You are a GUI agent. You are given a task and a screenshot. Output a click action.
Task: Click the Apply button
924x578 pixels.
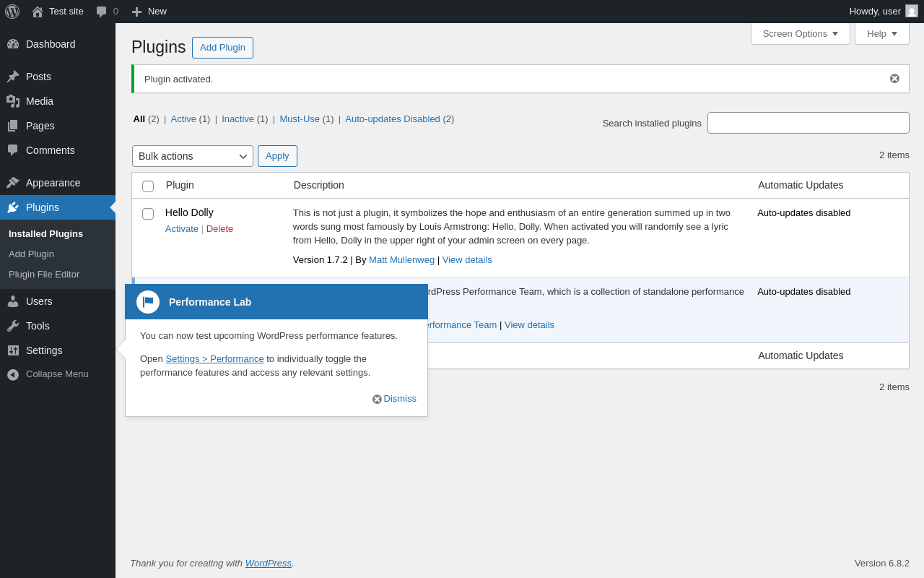pos(277,156)
